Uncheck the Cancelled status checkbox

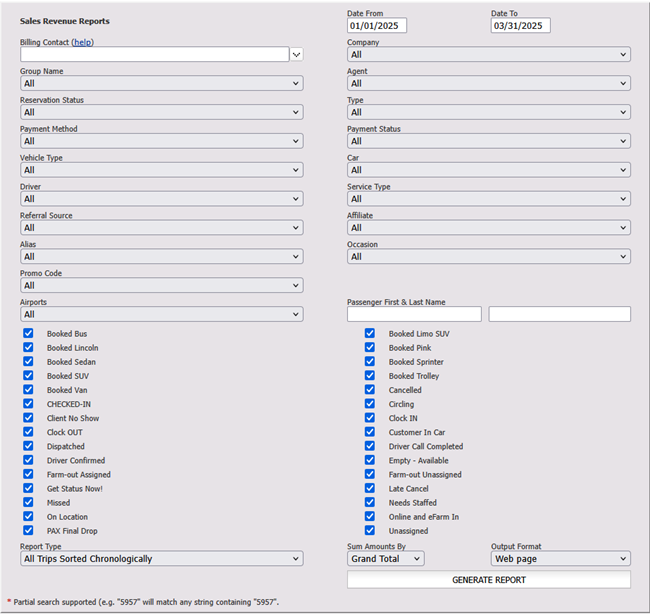[x=370, y=390]
